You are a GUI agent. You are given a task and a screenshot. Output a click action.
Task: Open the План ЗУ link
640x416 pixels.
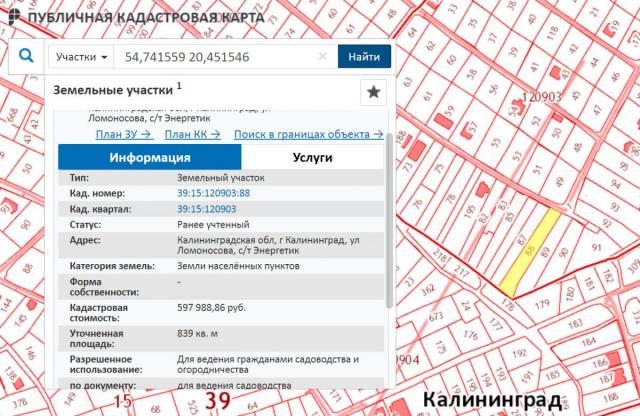coord(123,133)
